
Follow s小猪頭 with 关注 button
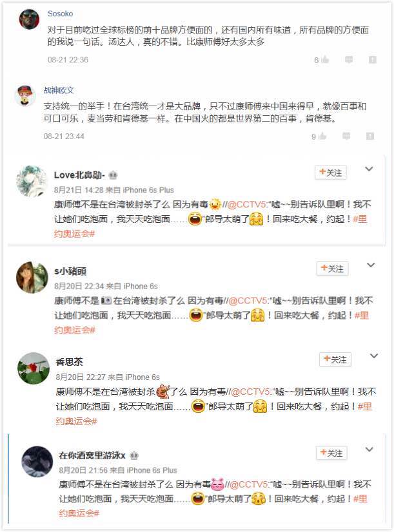[x=332, y=269]
